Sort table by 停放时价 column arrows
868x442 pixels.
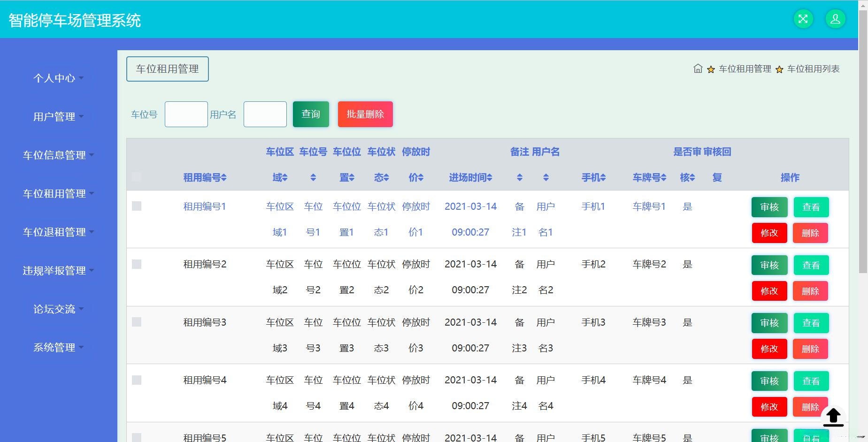421,177
